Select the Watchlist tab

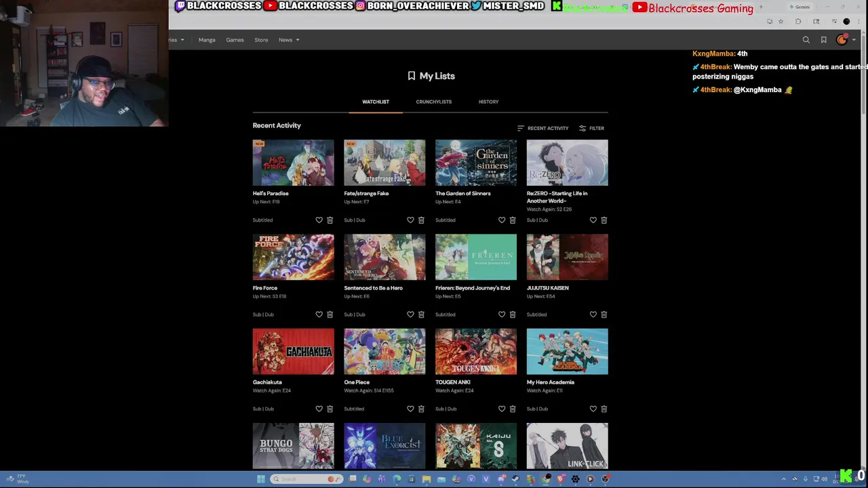pyautogui.click(x=376, y=102)
